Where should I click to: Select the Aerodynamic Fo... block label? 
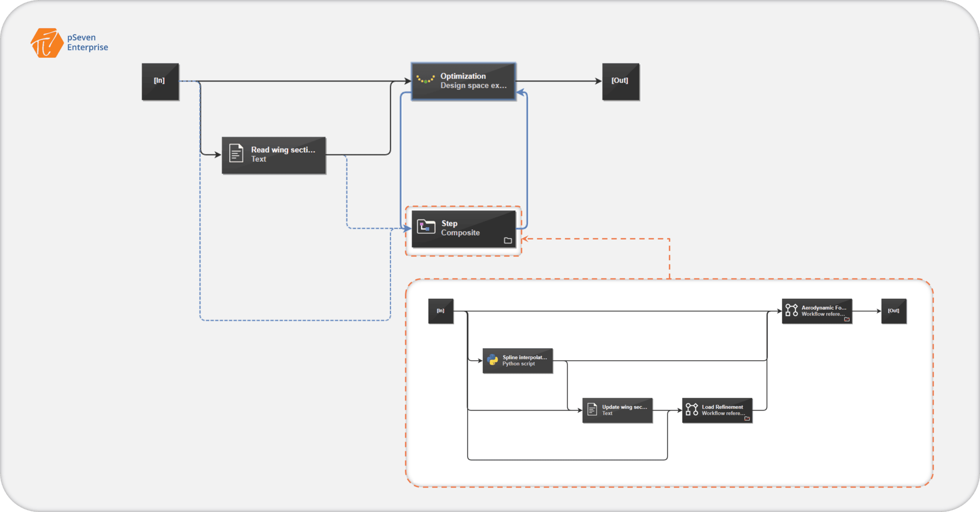pos(823,308)
